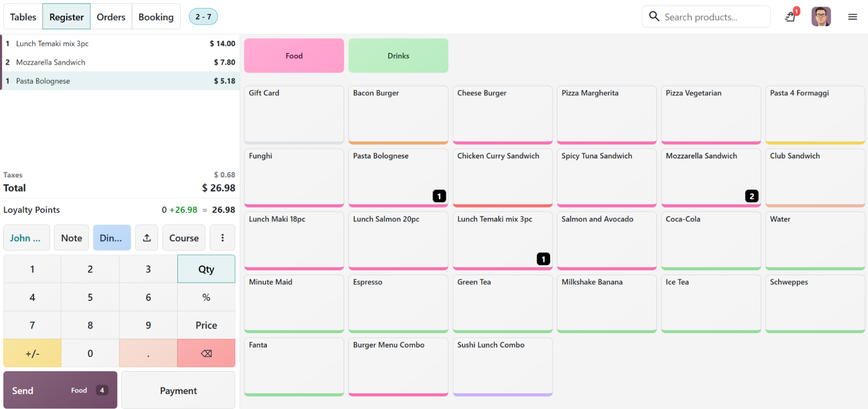Open the Din... order type selector
Image resolution: width=868 pixels, height=409 pixels.
point(112,237)
